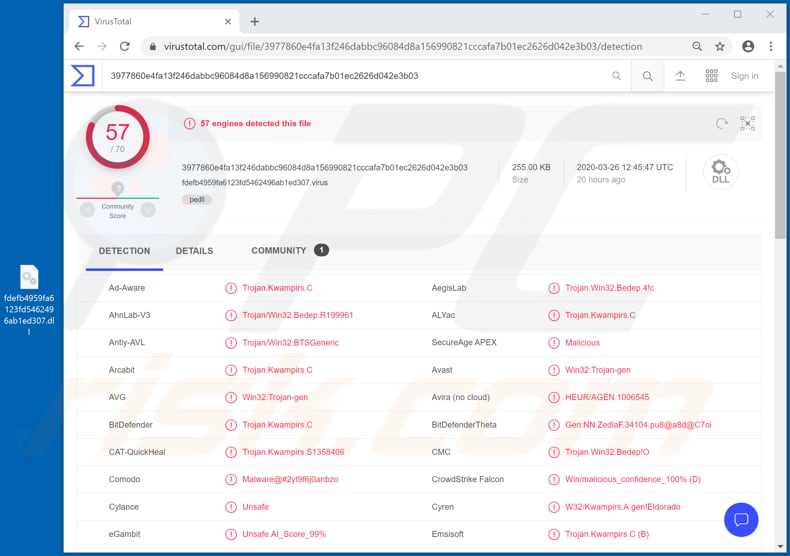Click Antiy-AVL result Trojan/Win32.BTSGeneric
The width and height of the screenshot is (790, 556).
point(291,342)
